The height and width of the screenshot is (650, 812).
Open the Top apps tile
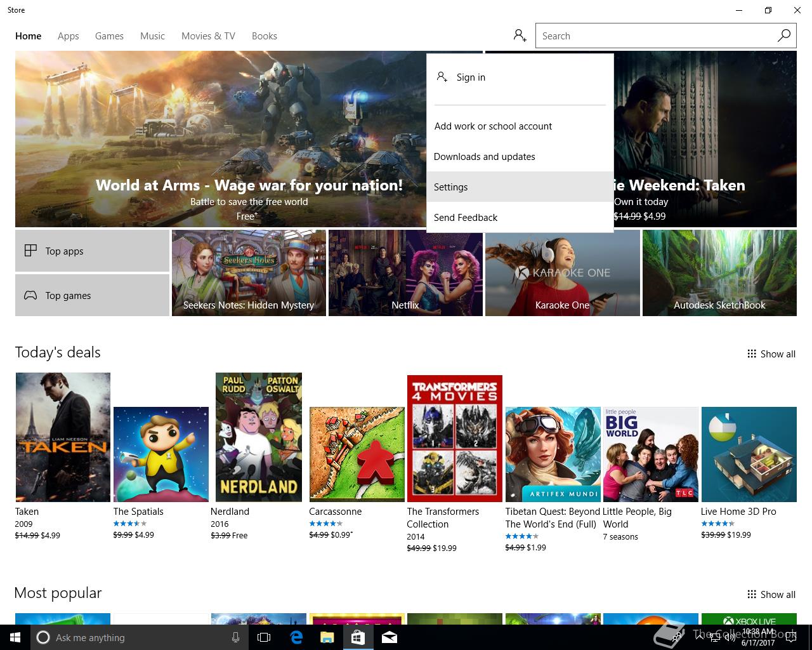(x=92, y=251)
